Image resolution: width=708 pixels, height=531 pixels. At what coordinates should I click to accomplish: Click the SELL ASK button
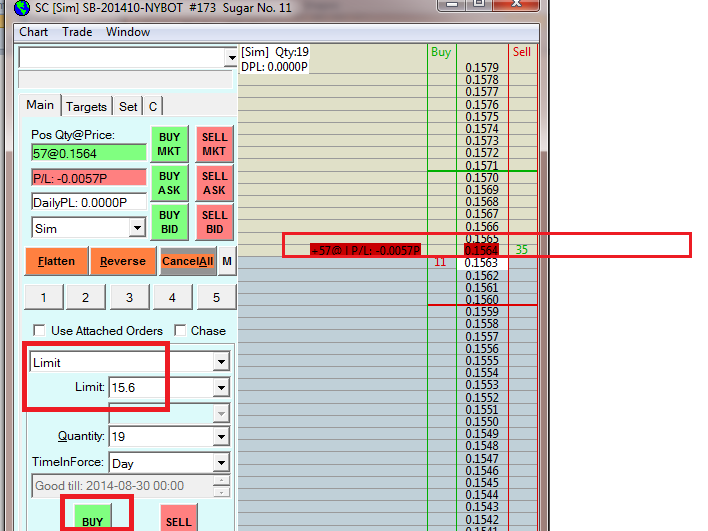(x=214, y=183)
